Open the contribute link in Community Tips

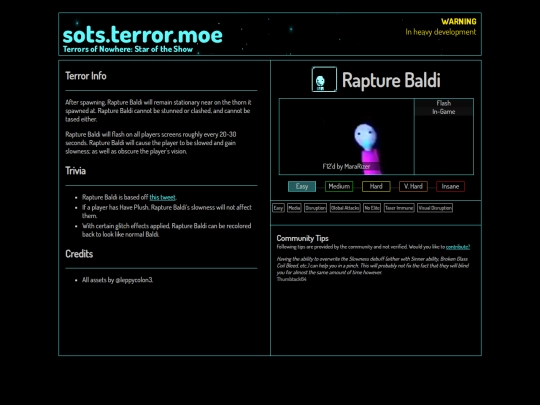[458, 247]
